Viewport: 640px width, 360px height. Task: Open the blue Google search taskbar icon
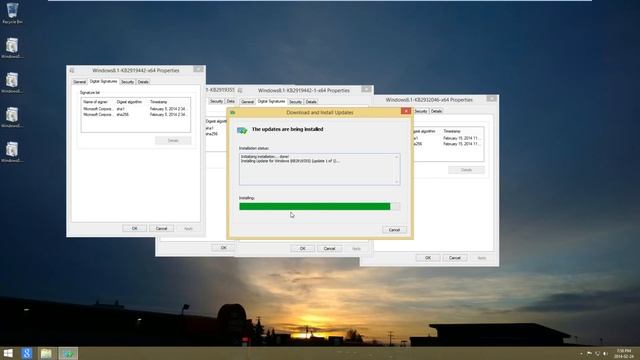click(27, 353)
